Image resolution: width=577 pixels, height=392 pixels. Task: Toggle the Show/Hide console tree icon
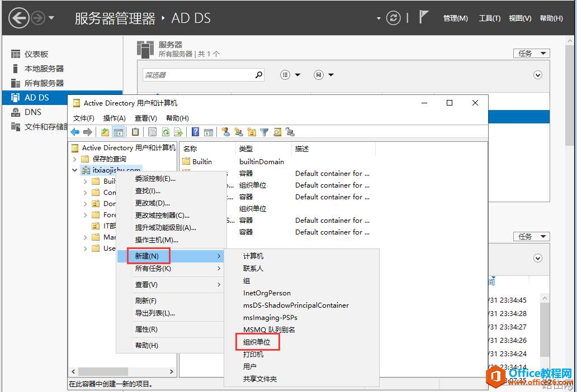tap(118, 132)
